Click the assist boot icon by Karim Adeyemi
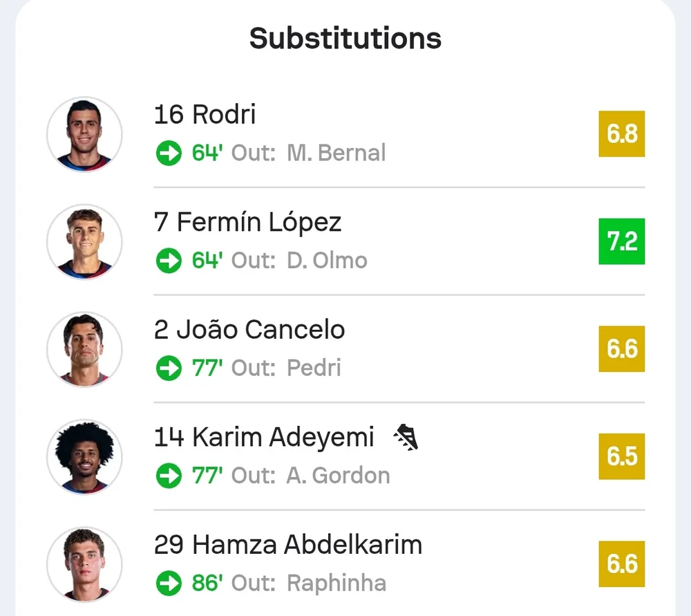Screen dimensions: 691x616 click(406, 437)
